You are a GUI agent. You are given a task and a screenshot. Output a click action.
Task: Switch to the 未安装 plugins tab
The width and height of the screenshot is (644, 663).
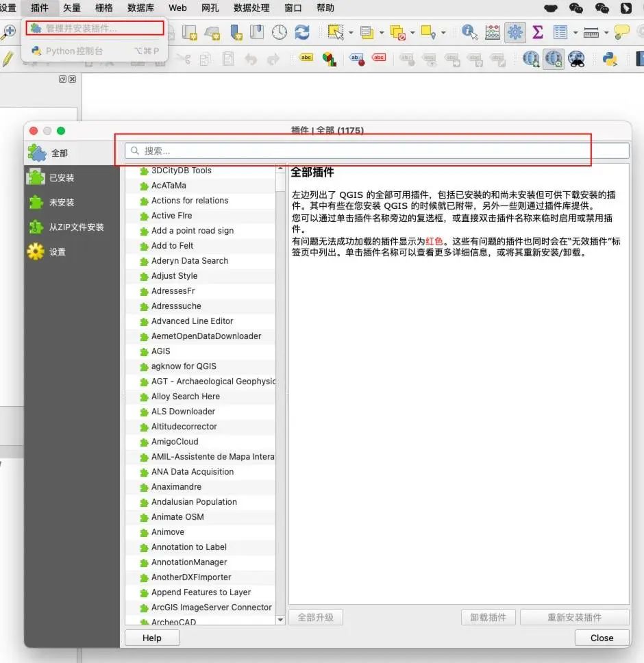coord(71,202)
